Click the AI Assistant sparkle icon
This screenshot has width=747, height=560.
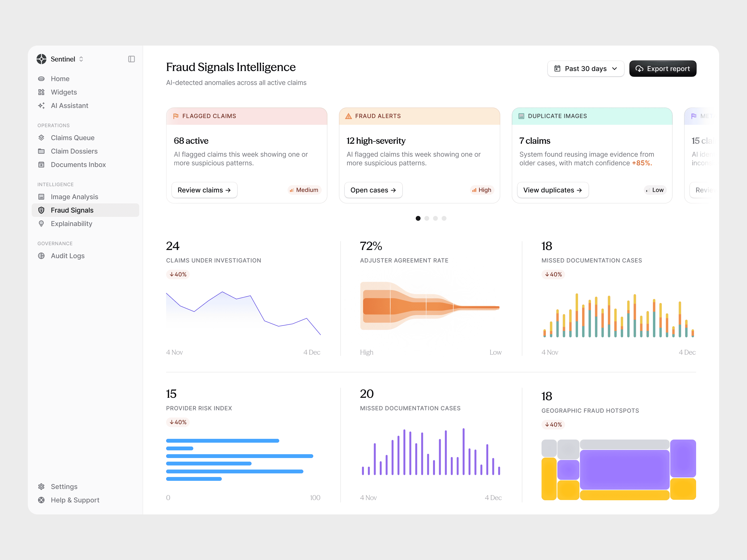(42, 106)
